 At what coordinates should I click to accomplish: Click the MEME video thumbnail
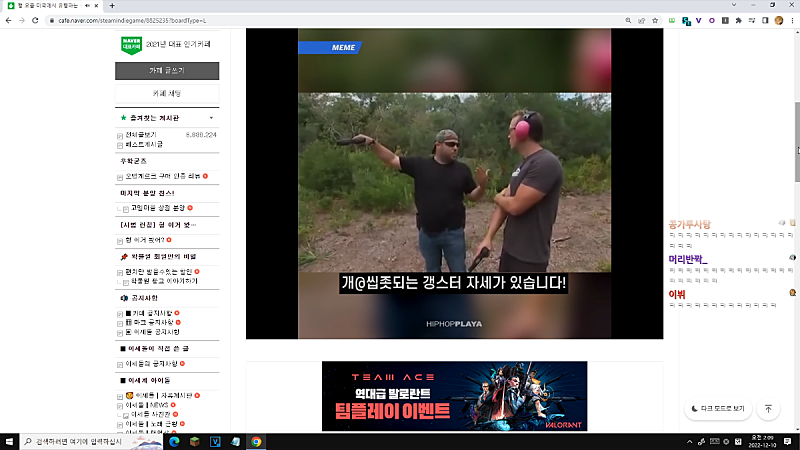pyautogui.click(x=454, y=184)
